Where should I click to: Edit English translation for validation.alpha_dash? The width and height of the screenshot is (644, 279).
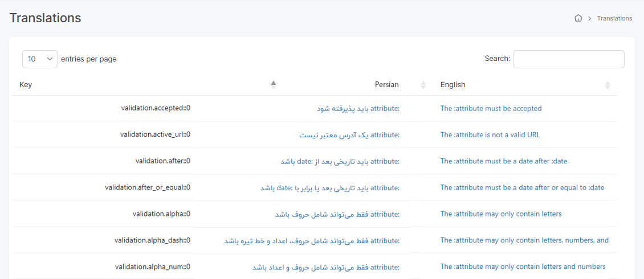point(524,240)
